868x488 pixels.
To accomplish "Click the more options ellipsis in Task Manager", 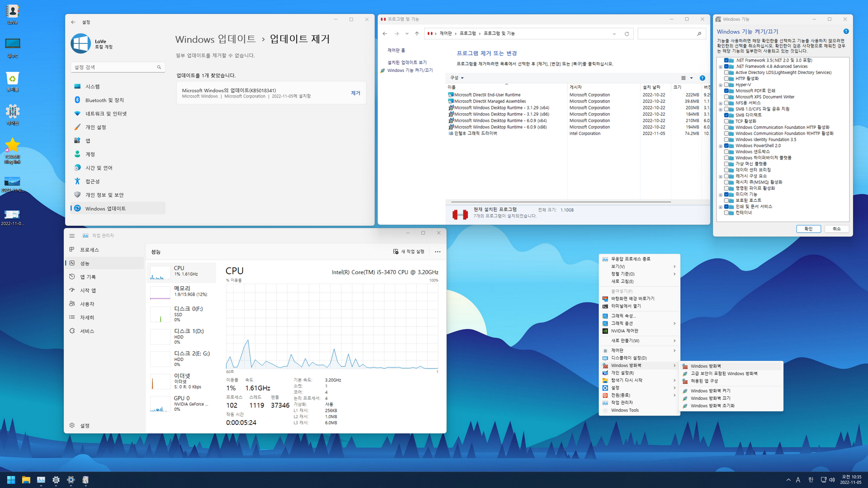I will pos(438,252).
